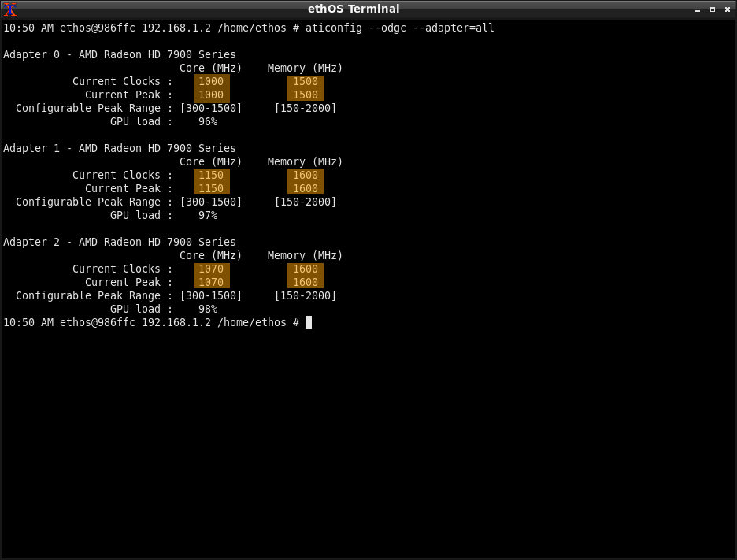Minimize the ethOS Terminal window
This screenshot has height=560, width=737.
click(x=698, y=9)
